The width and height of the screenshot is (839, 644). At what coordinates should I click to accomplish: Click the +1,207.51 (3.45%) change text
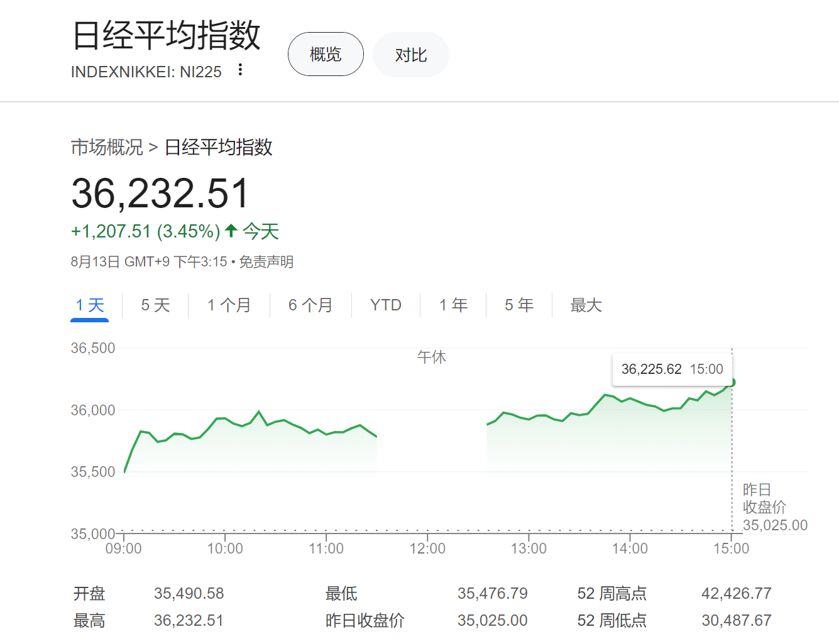tap(146, 231)
